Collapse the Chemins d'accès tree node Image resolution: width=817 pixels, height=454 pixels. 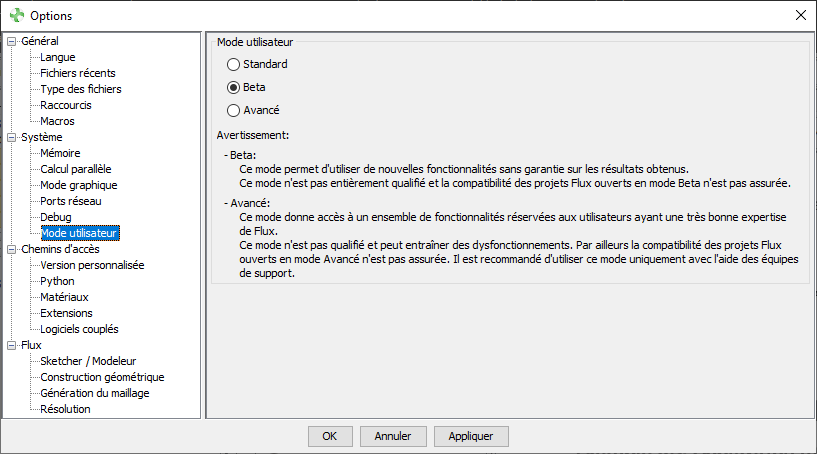(12, 249)
